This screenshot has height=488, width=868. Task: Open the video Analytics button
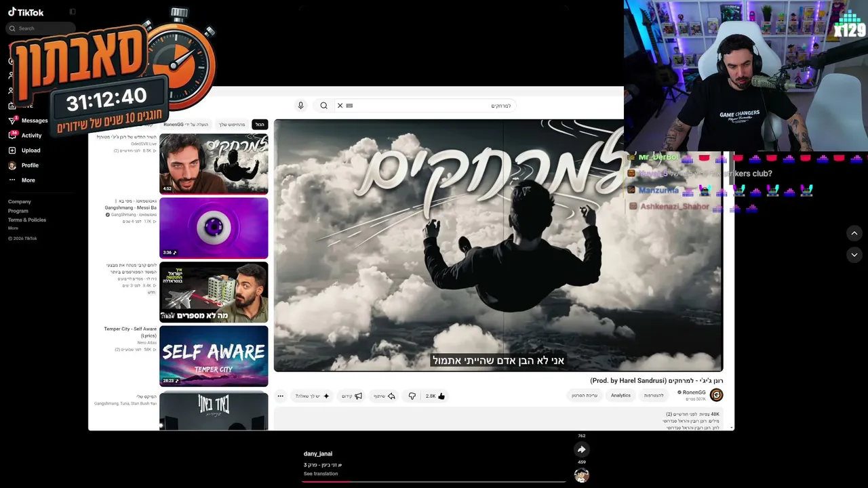[620, 395]
